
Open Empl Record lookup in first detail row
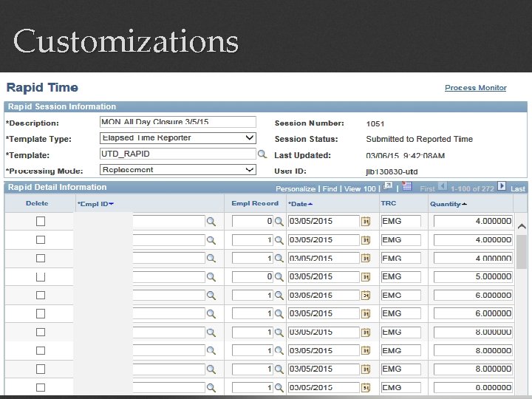click(x=279, y=222)
